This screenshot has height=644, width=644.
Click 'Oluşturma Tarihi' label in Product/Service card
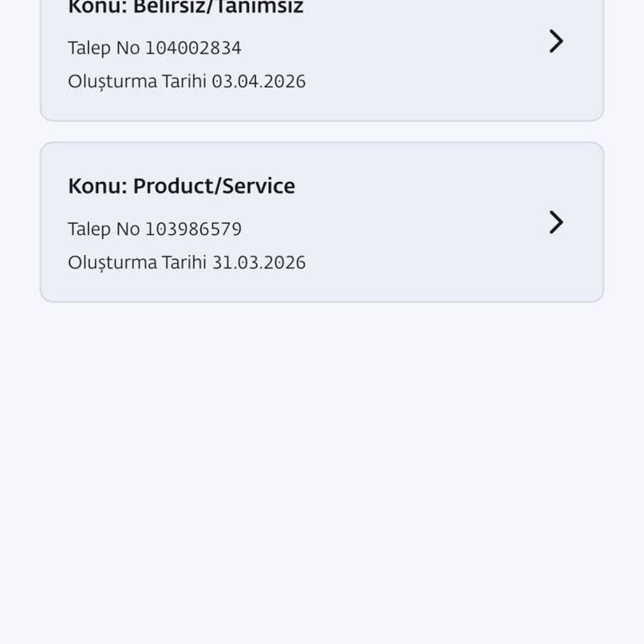click(x=137, y=262)
